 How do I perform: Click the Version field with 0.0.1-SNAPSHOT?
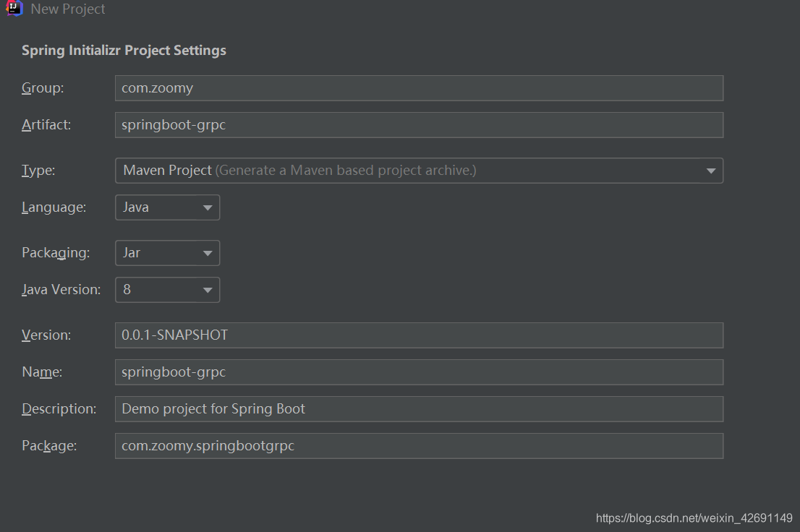[419, 335]
